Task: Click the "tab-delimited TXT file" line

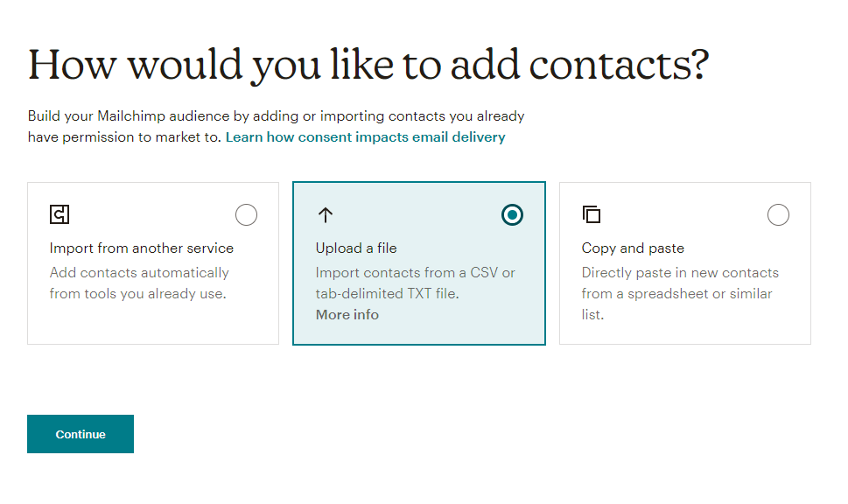Action: (x=387, y=294)
